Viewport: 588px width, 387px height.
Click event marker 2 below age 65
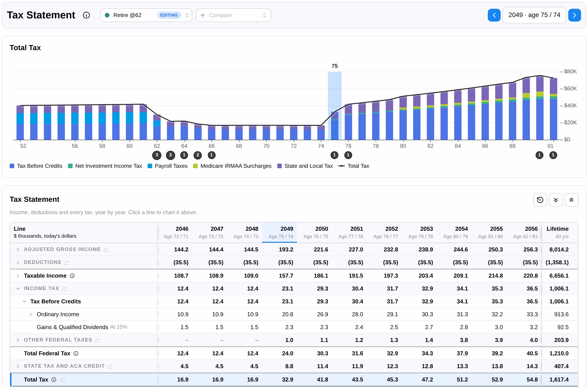point(198,155)
